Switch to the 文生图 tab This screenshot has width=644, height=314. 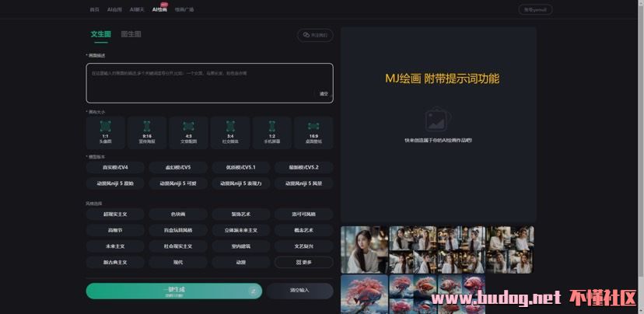(101, 34)
